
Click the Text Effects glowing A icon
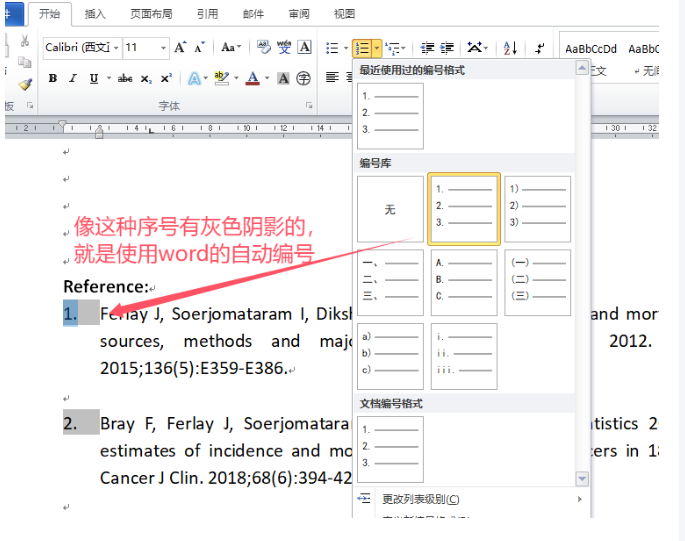(x=194, y=79)
